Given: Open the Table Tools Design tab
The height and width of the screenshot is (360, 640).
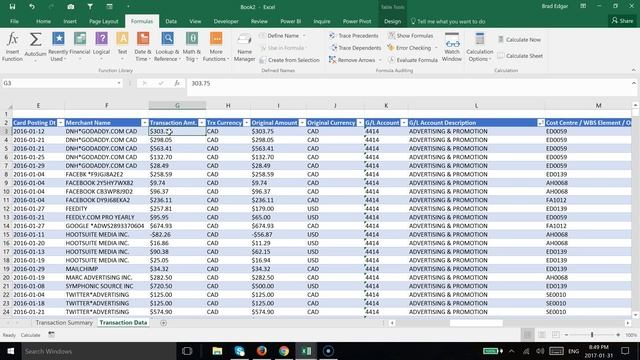Looking at the screenshot, I should tap(392, 21).
